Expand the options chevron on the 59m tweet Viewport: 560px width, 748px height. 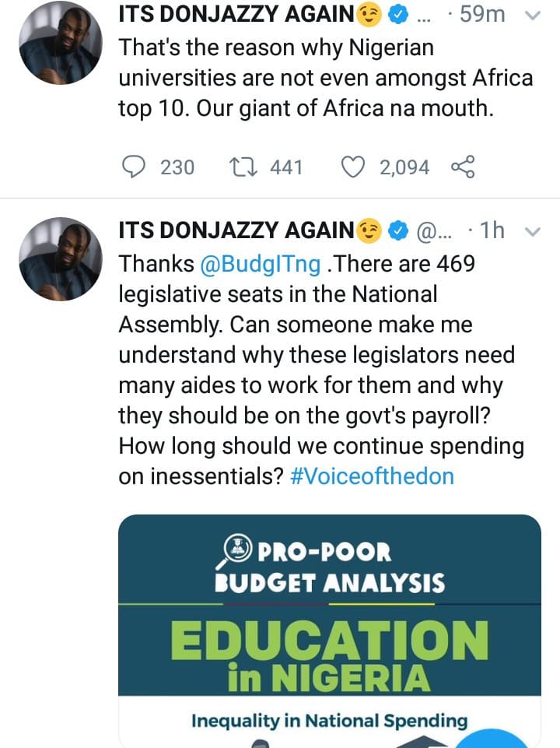[533, 15]
